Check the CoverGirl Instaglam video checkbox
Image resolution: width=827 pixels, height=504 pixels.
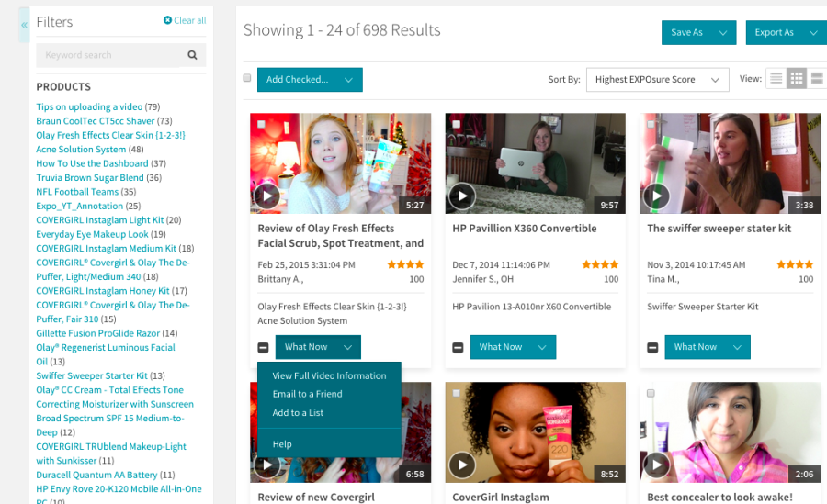[456, 393]
